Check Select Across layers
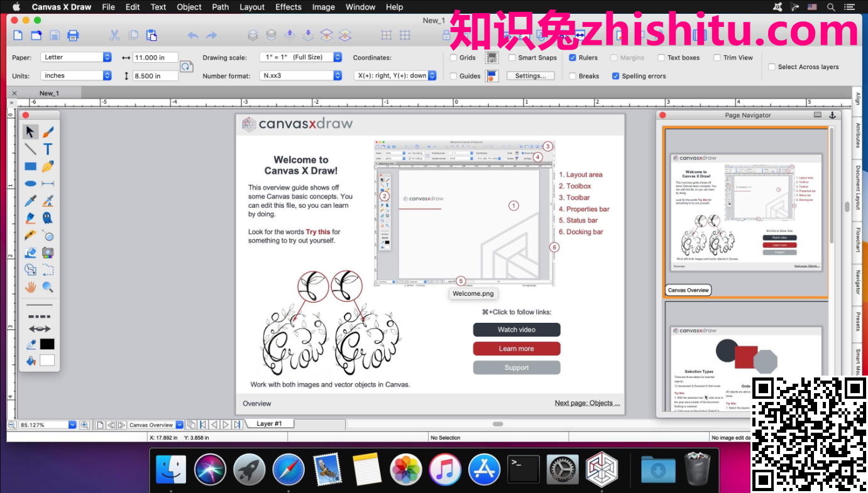 coord(772,67)
